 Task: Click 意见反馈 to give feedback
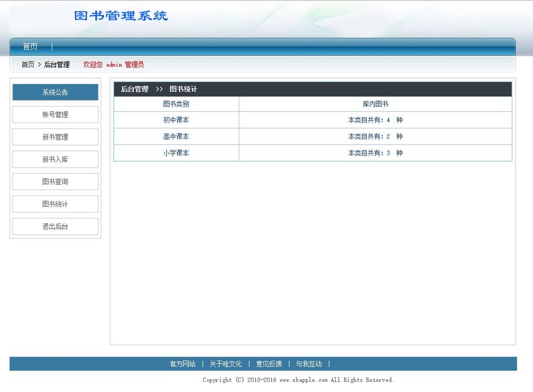[268, 364]
